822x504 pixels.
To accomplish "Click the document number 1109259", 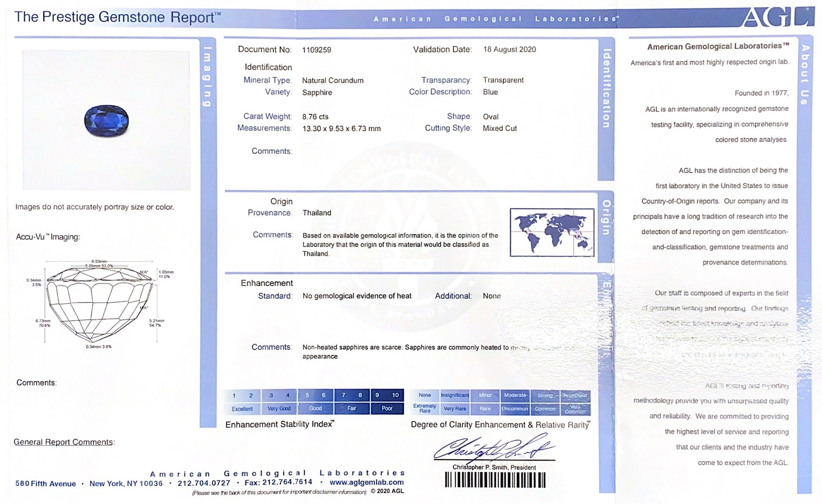I will click(x=316, y=50).
